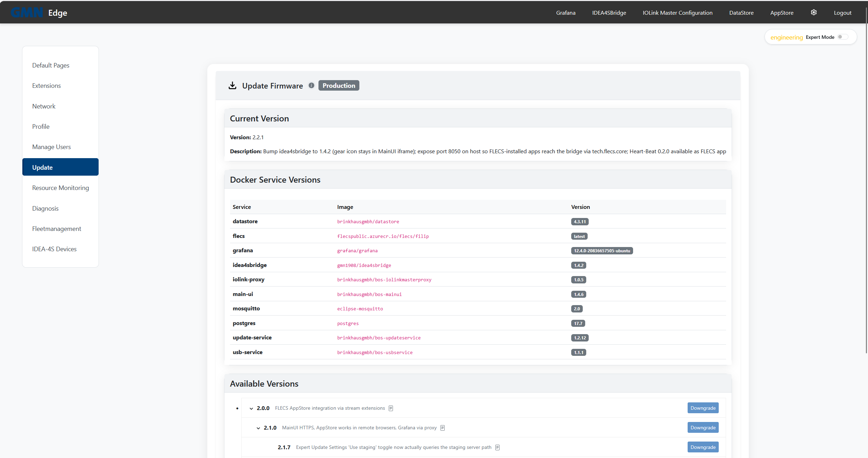View release notes icon for version 2.0.0
Viewport: 868px width, 458px height.
click(x=390, y=408)
